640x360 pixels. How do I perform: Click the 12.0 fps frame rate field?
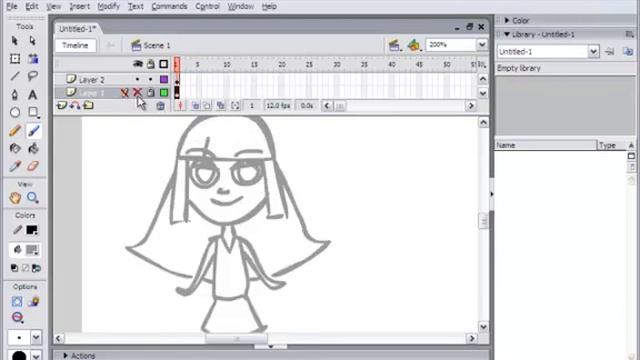tap(278, 106)
